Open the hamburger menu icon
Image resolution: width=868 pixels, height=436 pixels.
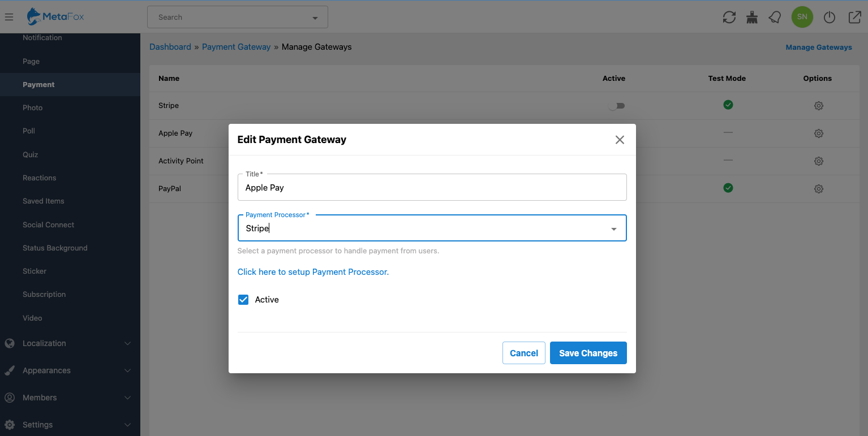(x=9, y=17)
